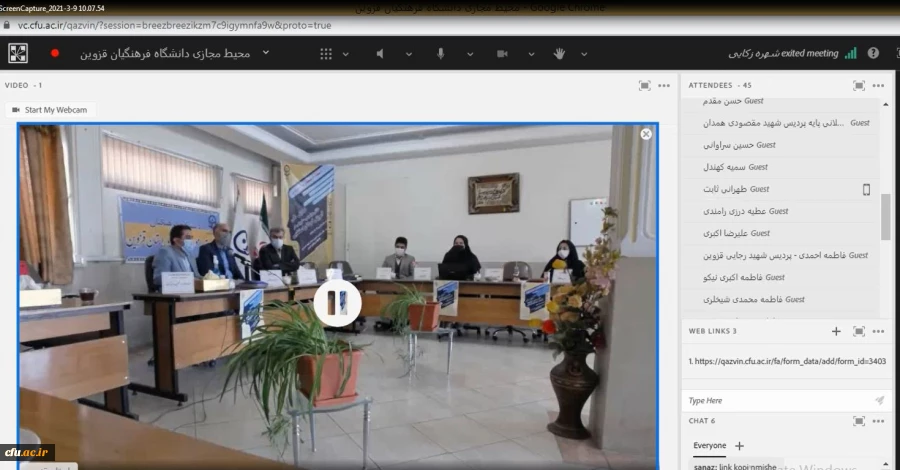Select the Everyone chat tab
900x470 pixels.
pyautogui.click(x=709, y=445)
